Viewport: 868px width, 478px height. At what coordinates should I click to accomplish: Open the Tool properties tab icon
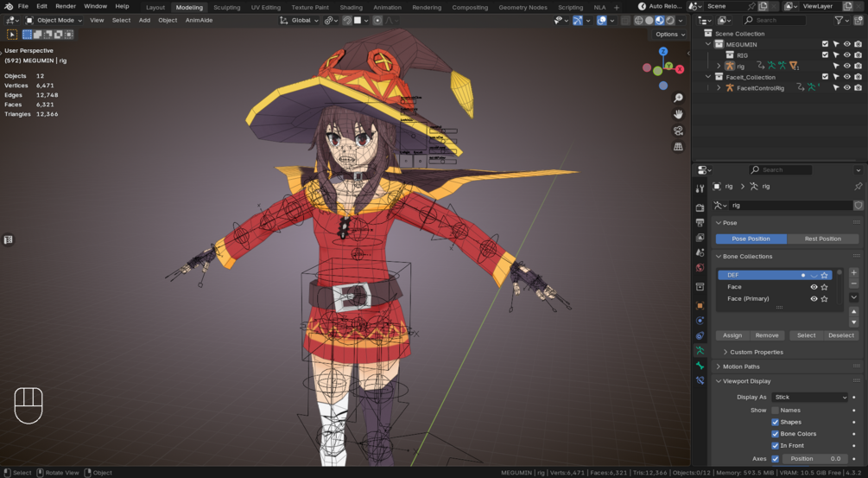coord(700,189)
